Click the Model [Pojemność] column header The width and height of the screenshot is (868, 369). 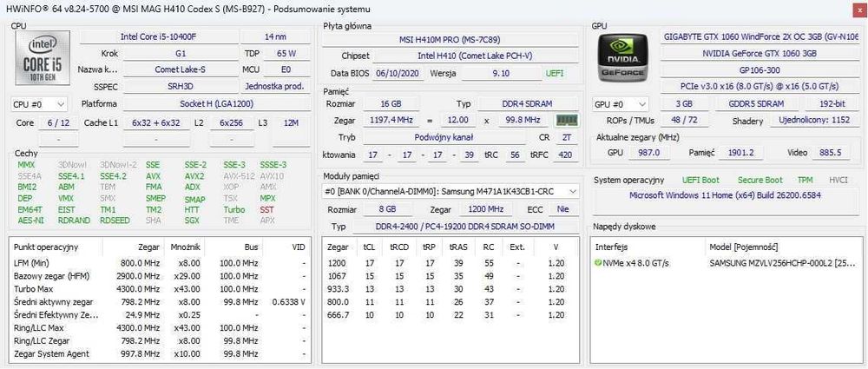point(744,247)
